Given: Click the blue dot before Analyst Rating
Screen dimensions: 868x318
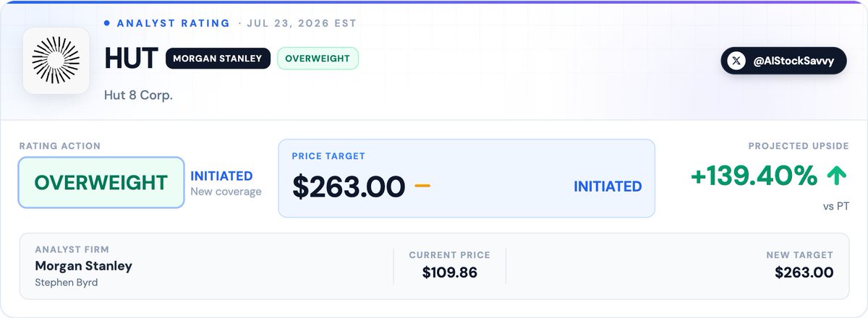Looking at the screenshot, I should click(107, 23).
